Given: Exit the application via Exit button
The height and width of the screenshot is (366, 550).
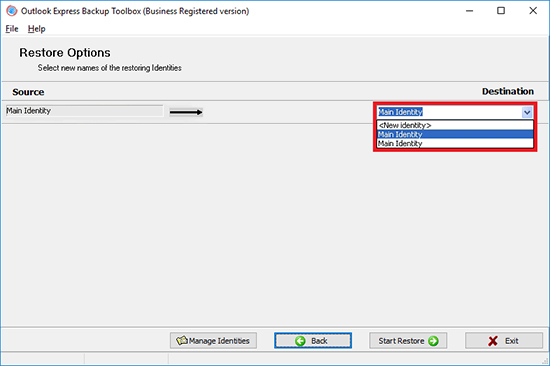Looking at the screenshot, I should click(x=504, y=340).
